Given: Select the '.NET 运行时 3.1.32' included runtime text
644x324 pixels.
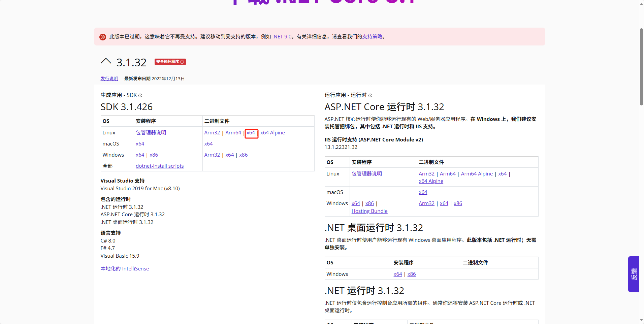Looking at the screenshot, I should click(x=122, y=207).
